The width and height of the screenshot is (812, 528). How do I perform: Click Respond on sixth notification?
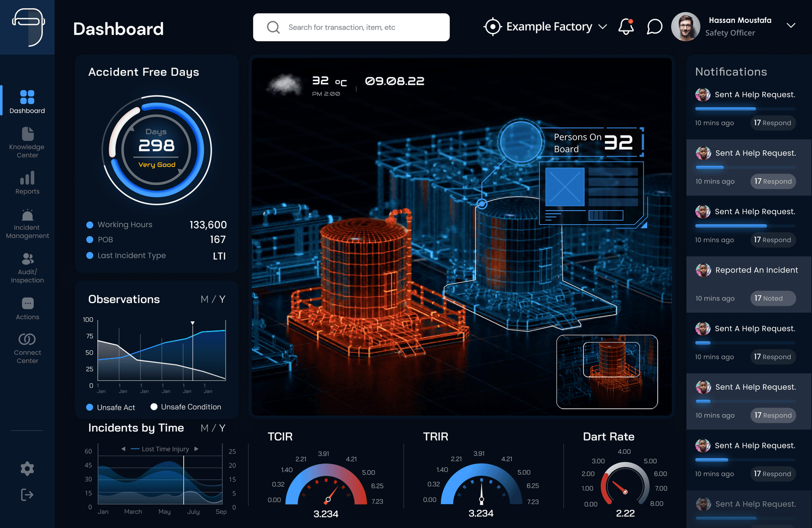coord(773,415)
